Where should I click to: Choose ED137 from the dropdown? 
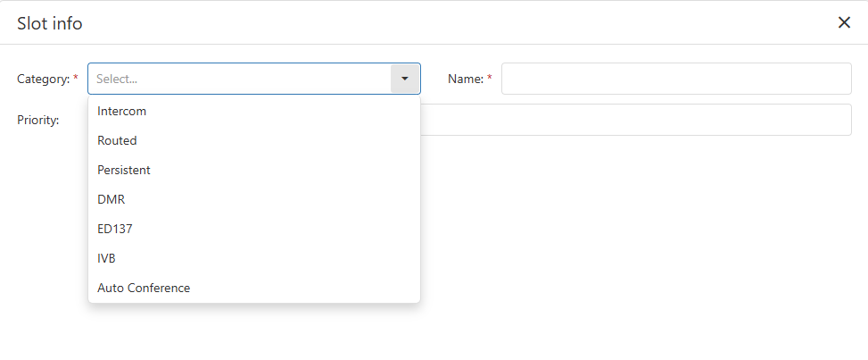[115, 229]
